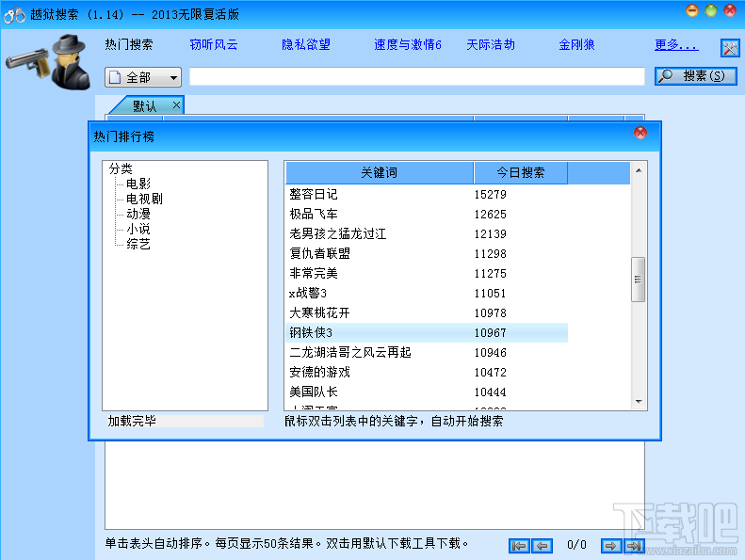Select the 默认 results tab
This screenshot has height=560, width=745.
tap(144, 105)
